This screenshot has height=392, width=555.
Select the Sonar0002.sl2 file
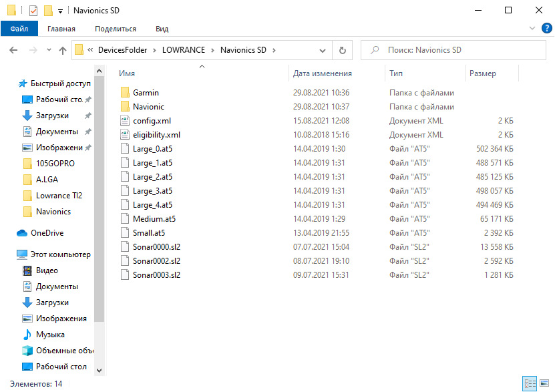[x=156, y=260]
